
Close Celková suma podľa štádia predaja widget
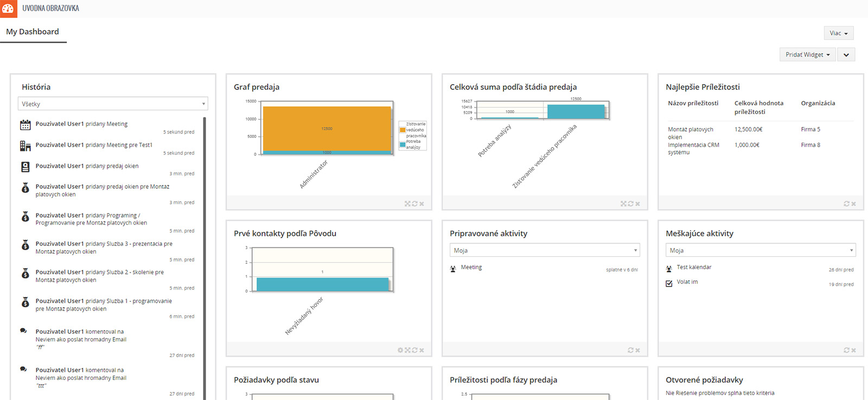(x=637, y=204)
